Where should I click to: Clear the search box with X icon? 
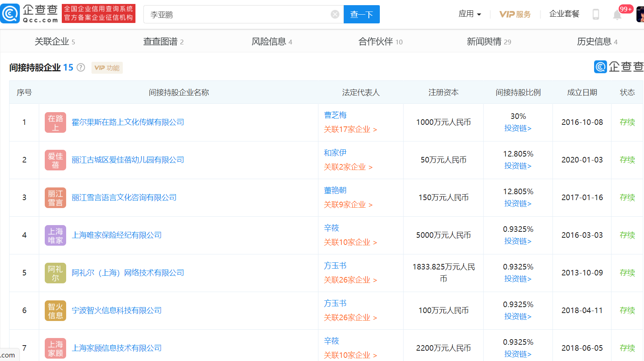pos(335,15)
